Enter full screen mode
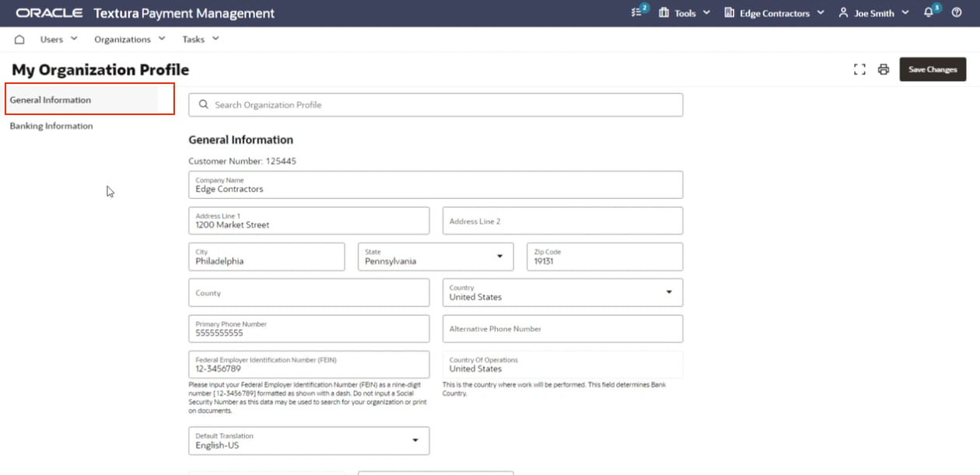Screen dimensions: 980x475 tap(859, 69)
